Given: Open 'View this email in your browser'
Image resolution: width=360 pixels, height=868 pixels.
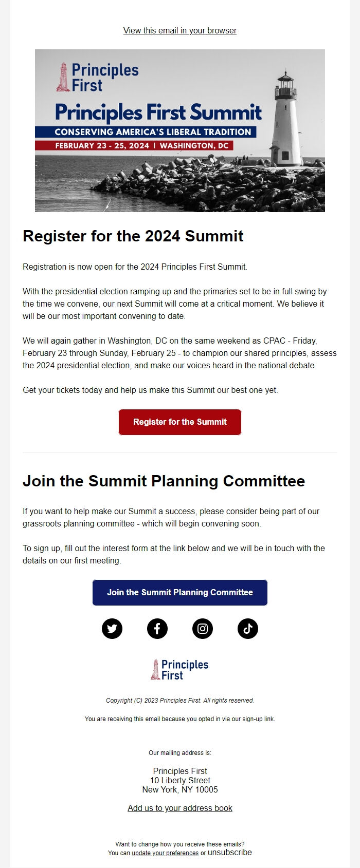Looking at the screenshot, I should 180,30.
